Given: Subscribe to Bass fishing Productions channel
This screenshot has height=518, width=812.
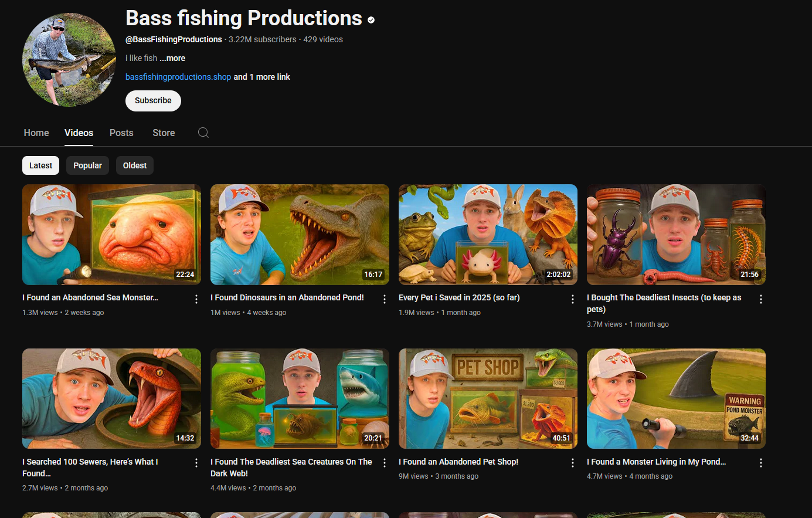Looking at the screenshot, I should [x=153, y=100].
